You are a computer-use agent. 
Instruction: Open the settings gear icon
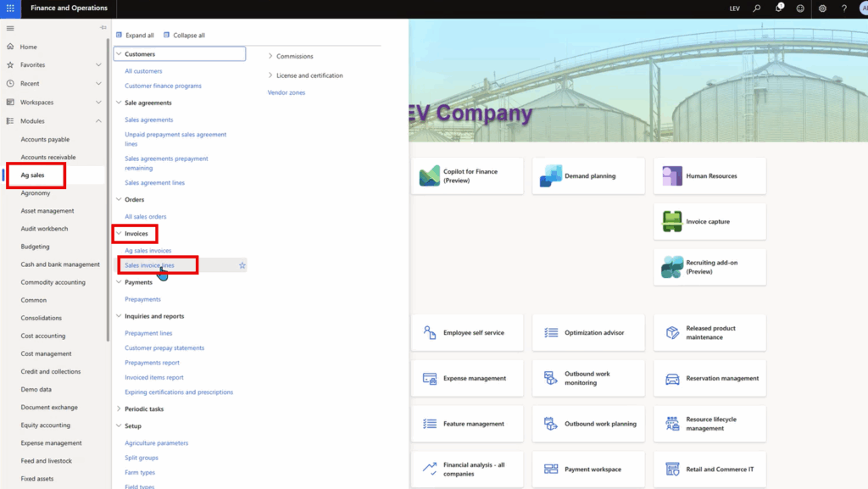[x=822, y=8]
